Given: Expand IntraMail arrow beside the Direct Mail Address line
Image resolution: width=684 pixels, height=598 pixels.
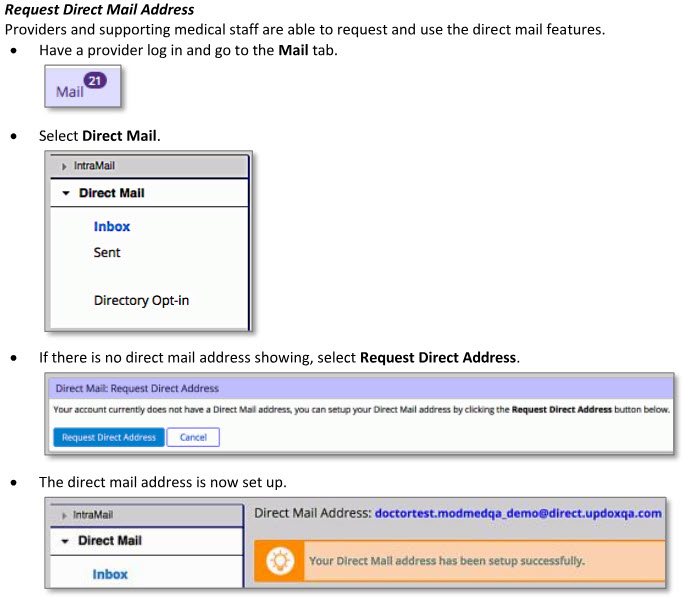Looking at the screenshot, I should 64,515.
